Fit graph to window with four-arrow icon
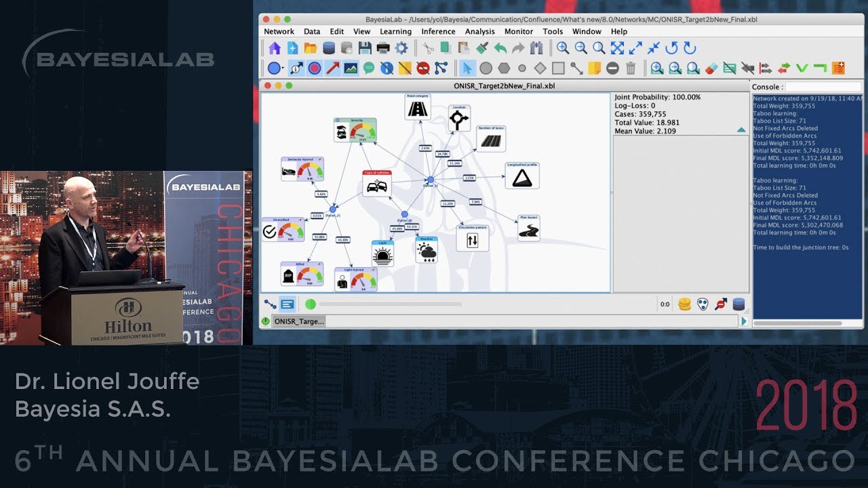Screen dimensions: 868x488 click(617, 48)
